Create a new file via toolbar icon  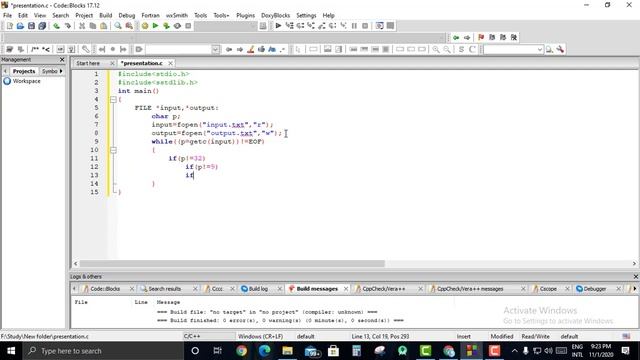pyautogui.click(x=9, y=26)
